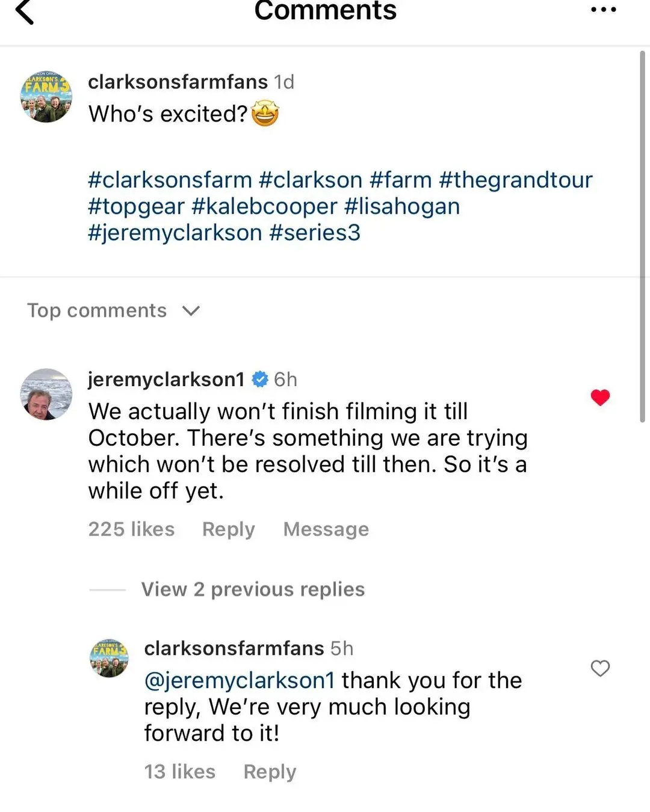The width and height of the screenshot is (650, 812).
Task: Click Message under Jeremy's comment
Action: click(x=326, y=529)
